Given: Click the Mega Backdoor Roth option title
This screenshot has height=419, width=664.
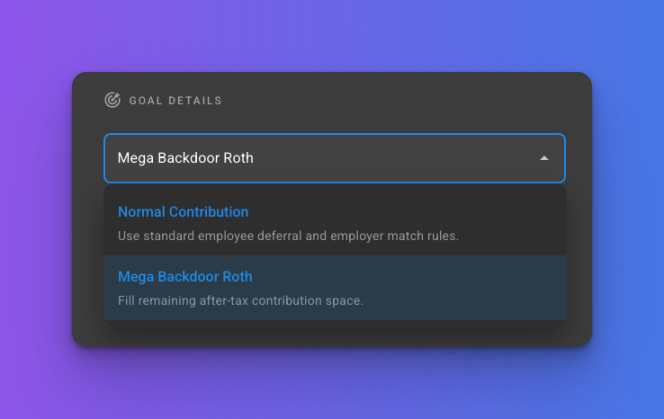Looking at the screenshot, I should (x=185, y=277).
